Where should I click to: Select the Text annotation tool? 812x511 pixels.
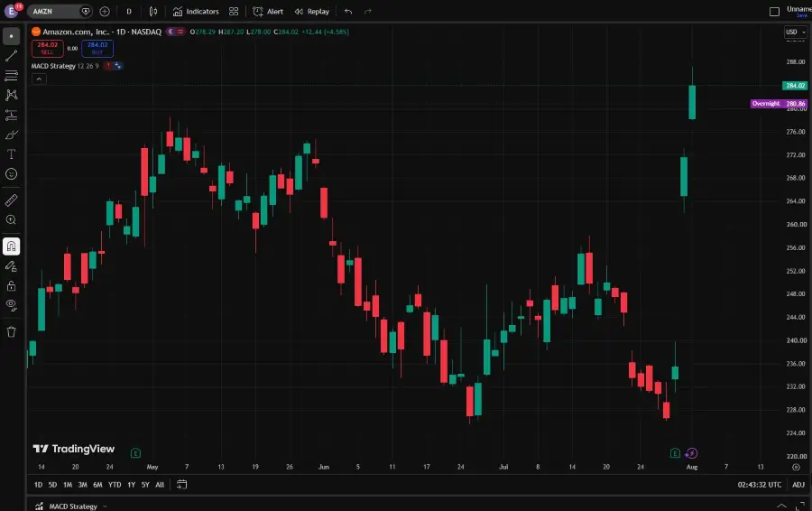point(12,154)
